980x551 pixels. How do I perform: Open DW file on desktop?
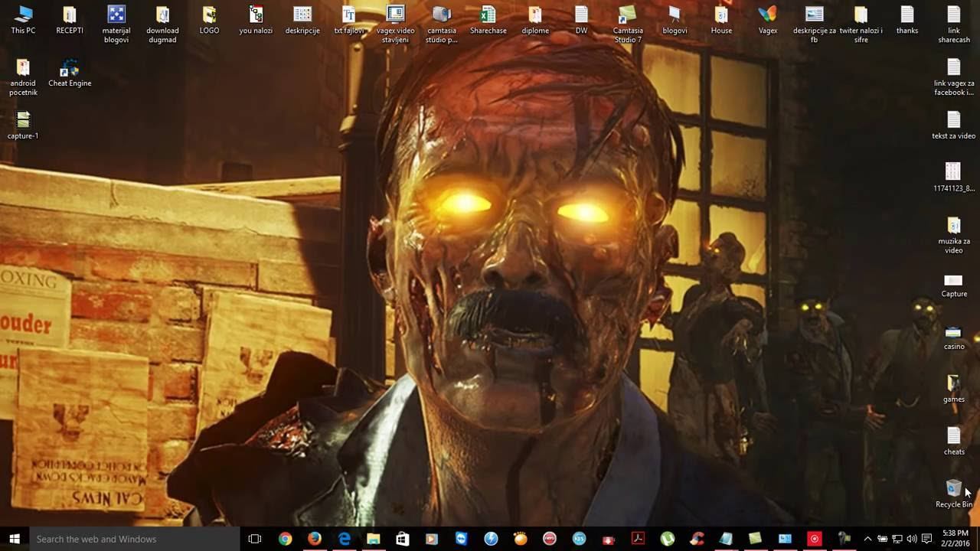(x=582, y=20)
